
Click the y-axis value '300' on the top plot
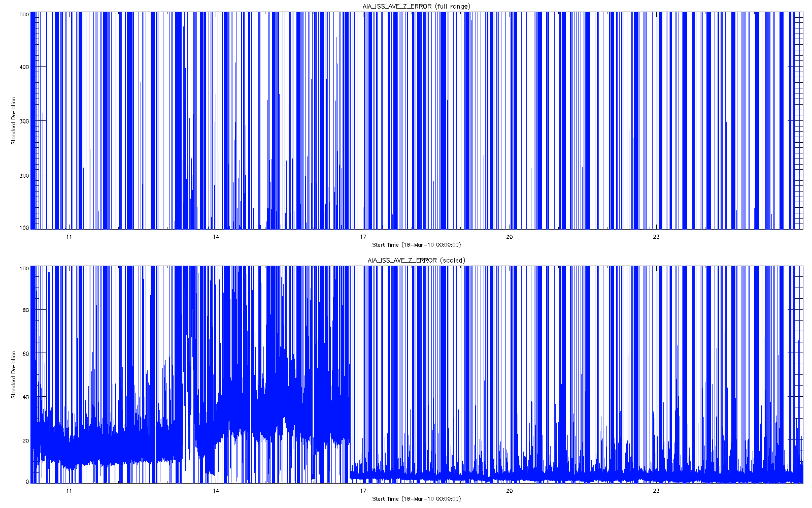click(x=24, y=121)
